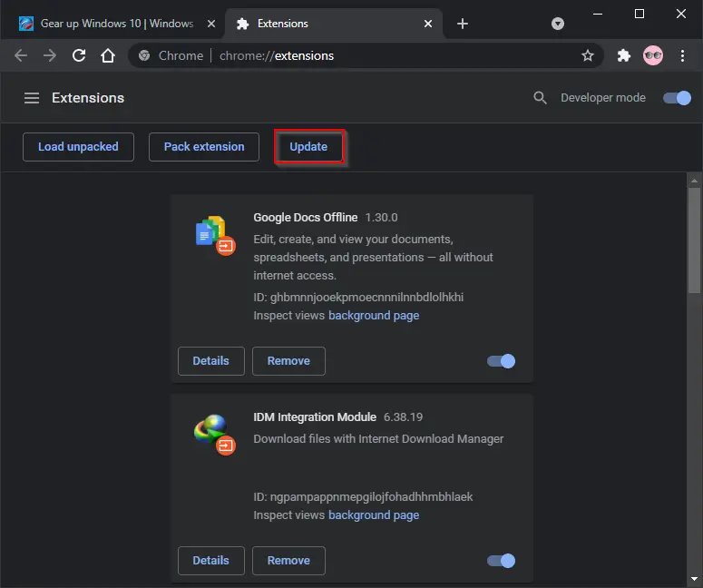
Task: Click the IDM Integration Module title text
Action: pyautogui.click(x=315, y=417)
